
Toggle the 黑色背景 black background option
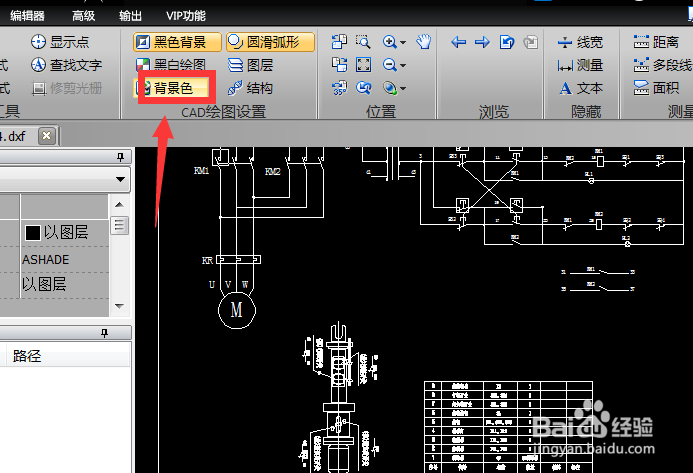click(x=177, y=42)
